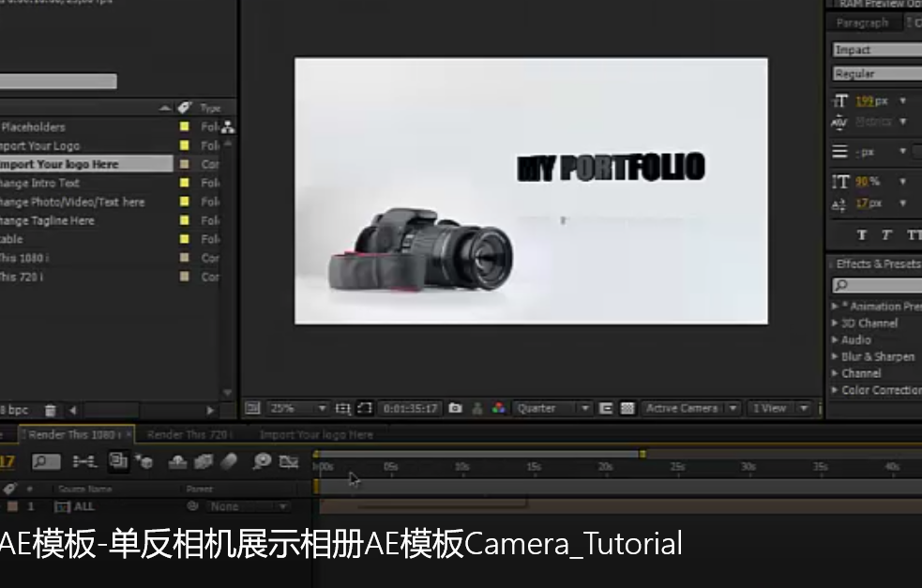Click the grid and guide options icon
922x588 pixels.
point(342,408)
